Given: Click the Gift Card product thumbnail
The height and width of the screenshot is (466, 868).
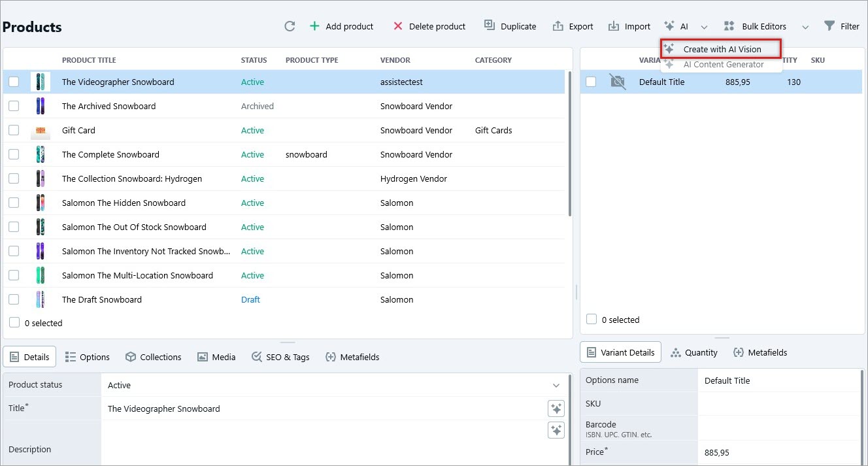Looking at the screenshot, I should [41, 131].
